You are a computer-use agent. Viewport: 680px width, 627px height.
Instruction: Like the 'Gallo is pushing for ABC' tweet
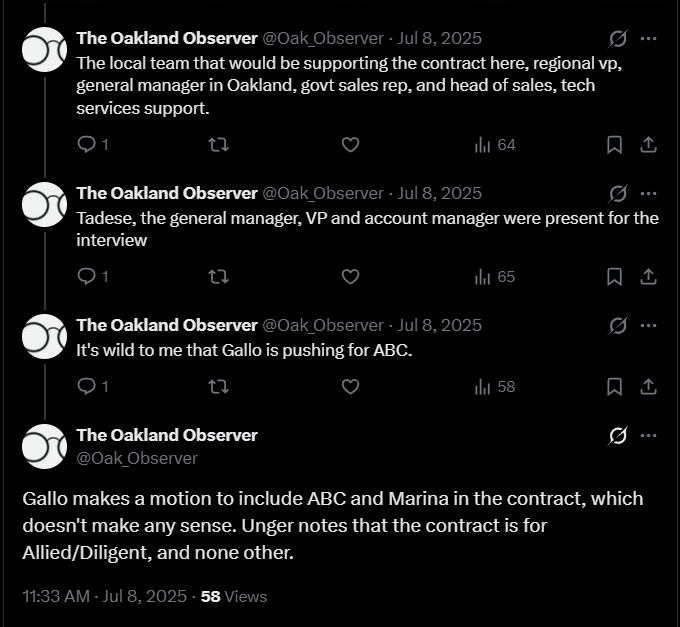tap(350, 386)
